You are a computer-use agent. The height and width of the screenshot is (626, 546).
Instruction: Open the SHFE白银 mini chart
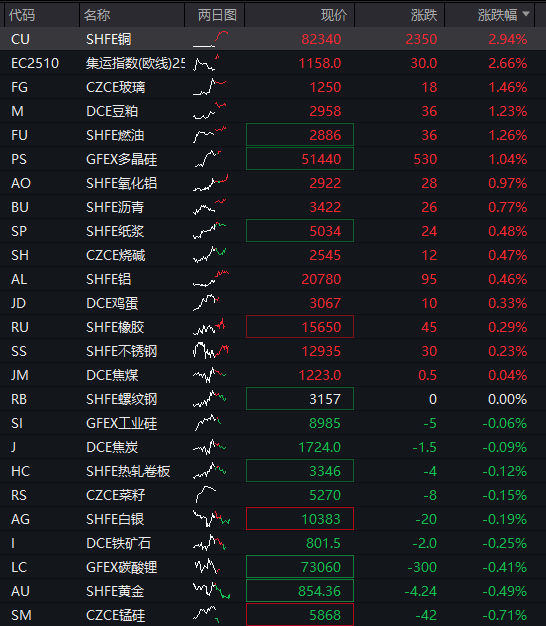click(x=212, y=519)
